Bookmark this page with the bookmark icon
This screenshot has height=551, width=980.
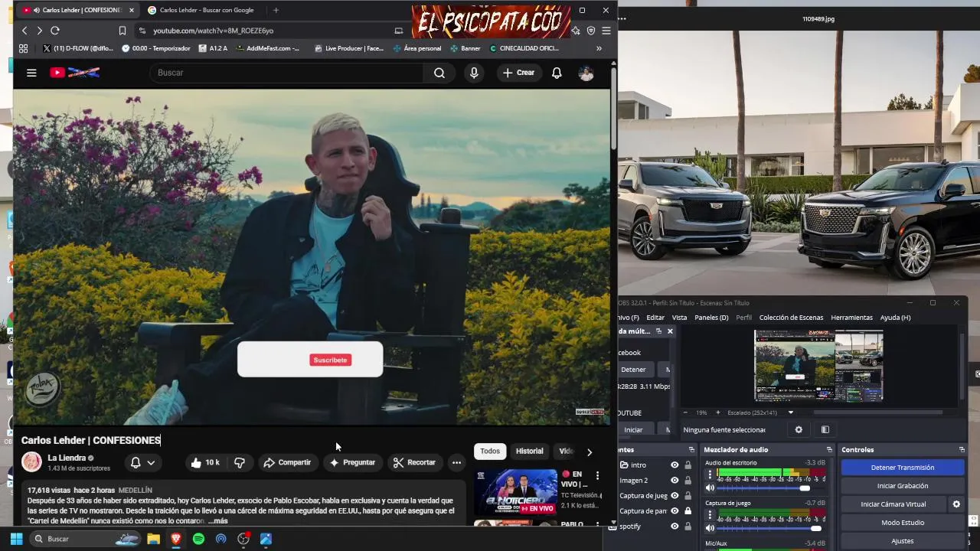click(122, 31)
